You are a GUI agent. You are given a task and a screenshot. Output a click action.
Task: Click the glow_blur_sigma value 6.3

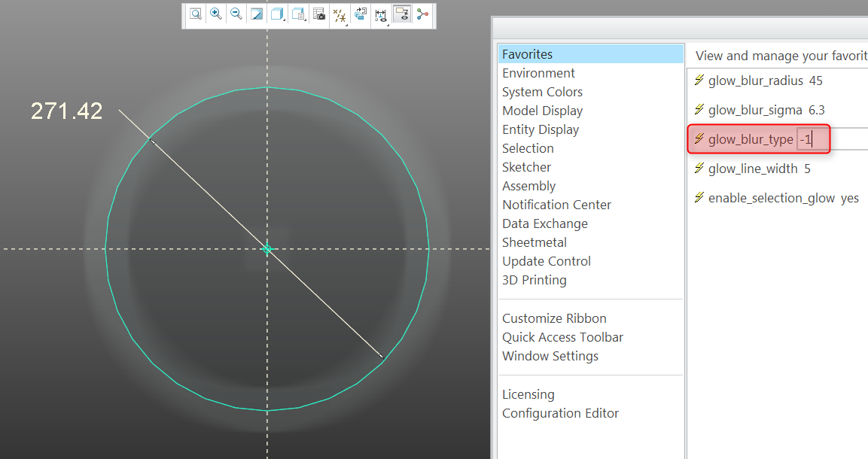pyautogui.click(x=817, y=110)
